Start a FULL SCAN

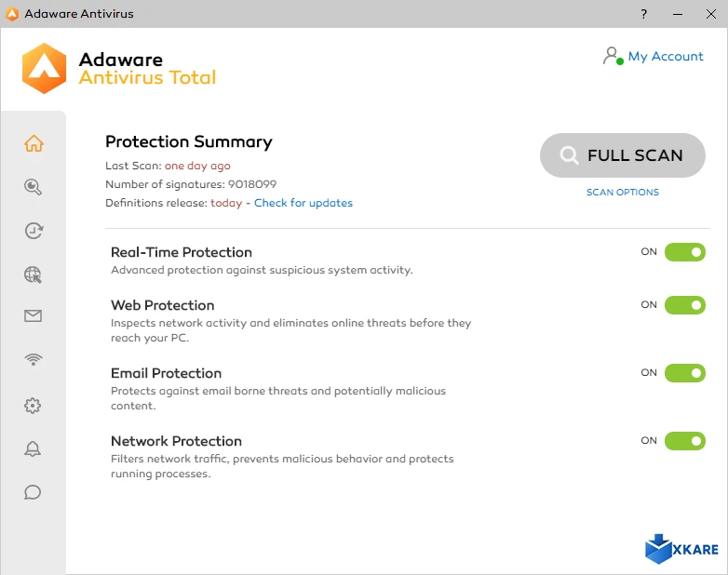(x=623, y=155)
